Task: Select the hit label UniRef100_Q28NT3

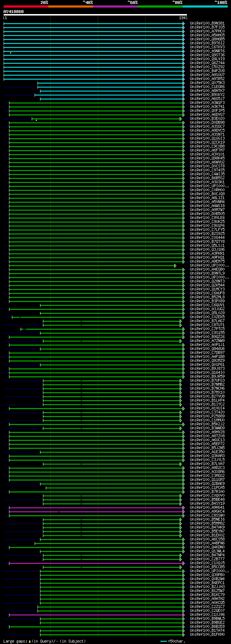Action: coord(207,281)
